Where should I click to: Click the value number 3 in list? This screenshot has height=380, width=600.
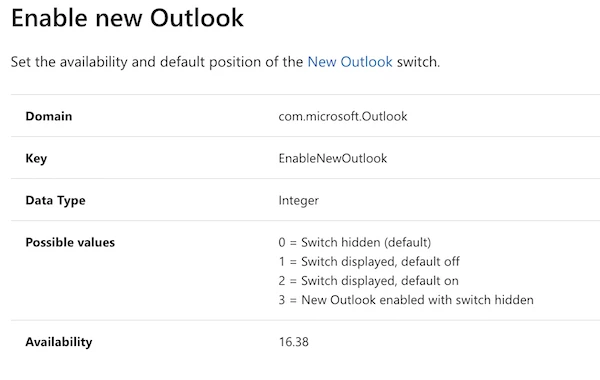tap(282, 300)
